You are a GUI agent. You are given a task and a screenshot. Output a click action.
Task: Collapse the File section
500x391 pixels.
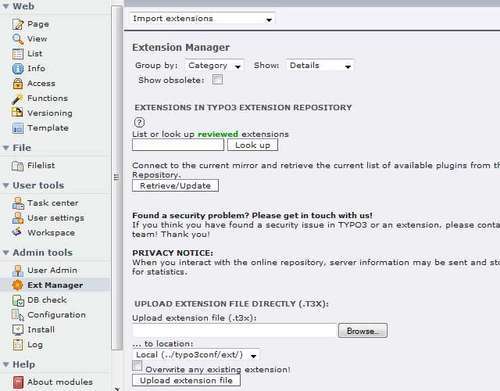click(x=5, y=148)
